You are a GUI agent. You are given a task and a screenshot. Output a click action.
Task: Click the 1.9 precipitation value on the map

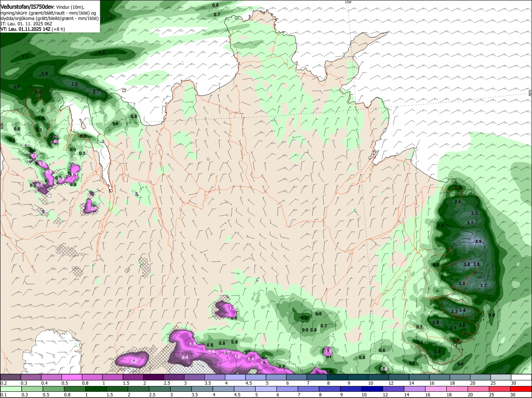coord(44,74)
